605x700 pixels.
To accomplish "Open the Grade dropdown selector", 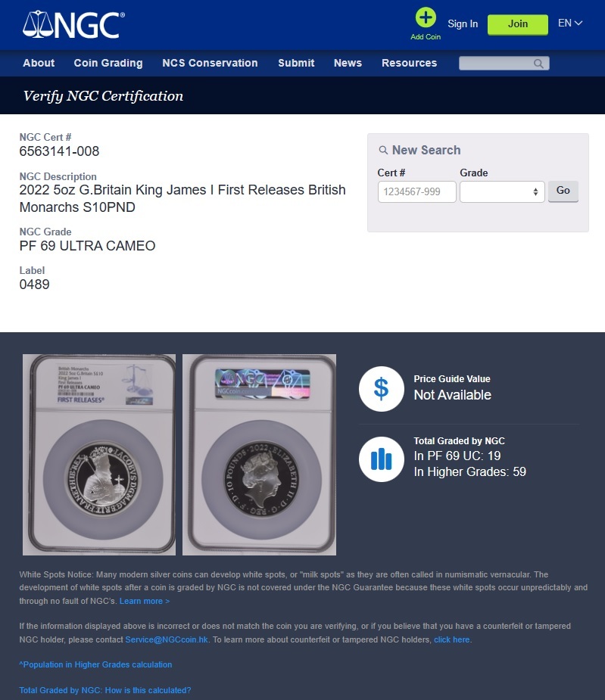I will 502,191.
